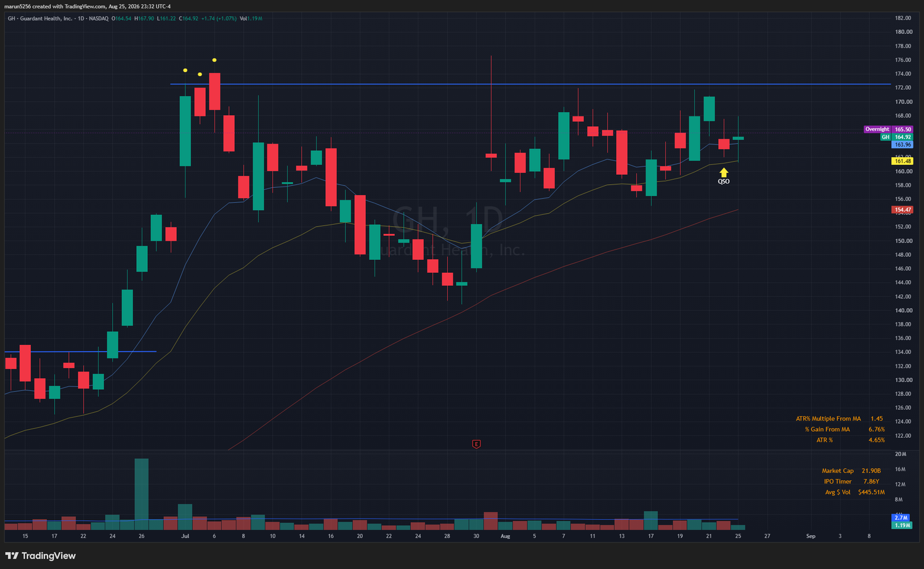
Task: Click the "140.00" label on the price axis
Action: pos(903,311)
